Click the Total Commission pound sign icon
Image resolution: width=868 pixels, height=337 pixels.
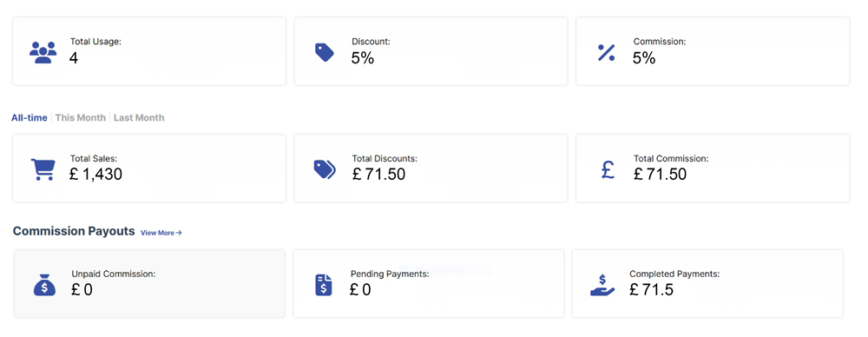[x=608, y=169]
